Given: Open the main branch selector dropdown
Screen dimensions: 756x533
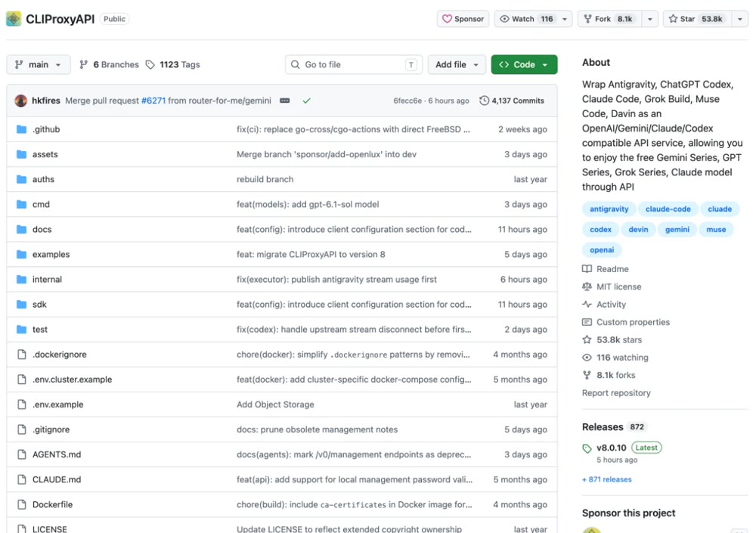Looking at the screenshot, I should point(38,64).
